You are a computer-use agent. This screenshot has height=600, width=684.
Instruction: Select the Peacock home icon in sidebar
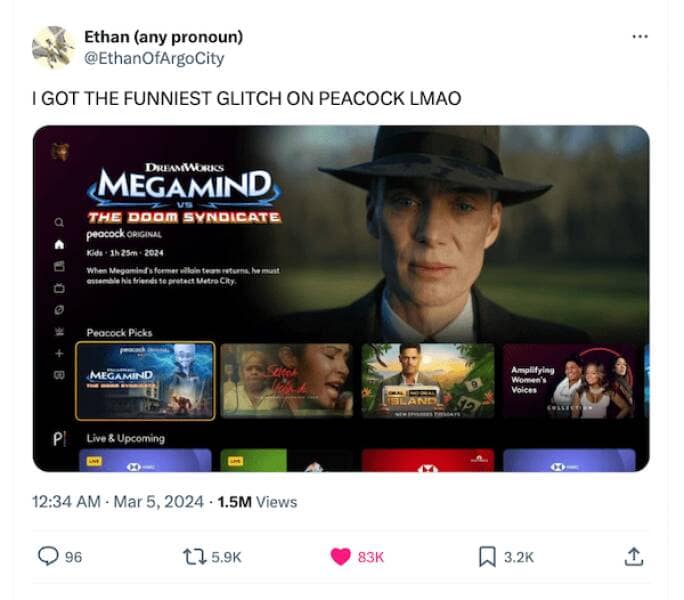coord(59,244)
